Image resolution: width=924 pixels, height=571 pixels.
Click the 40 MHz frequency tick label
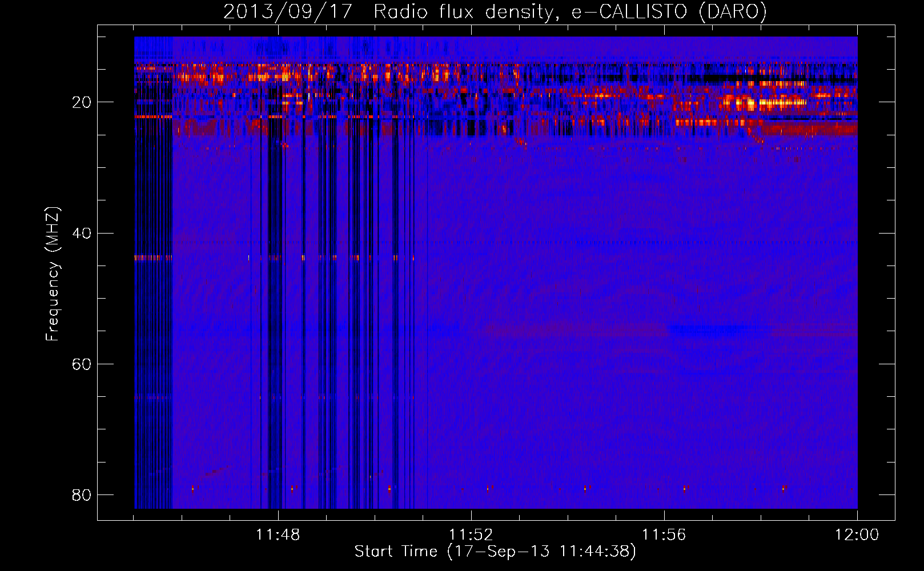[82, 233]
